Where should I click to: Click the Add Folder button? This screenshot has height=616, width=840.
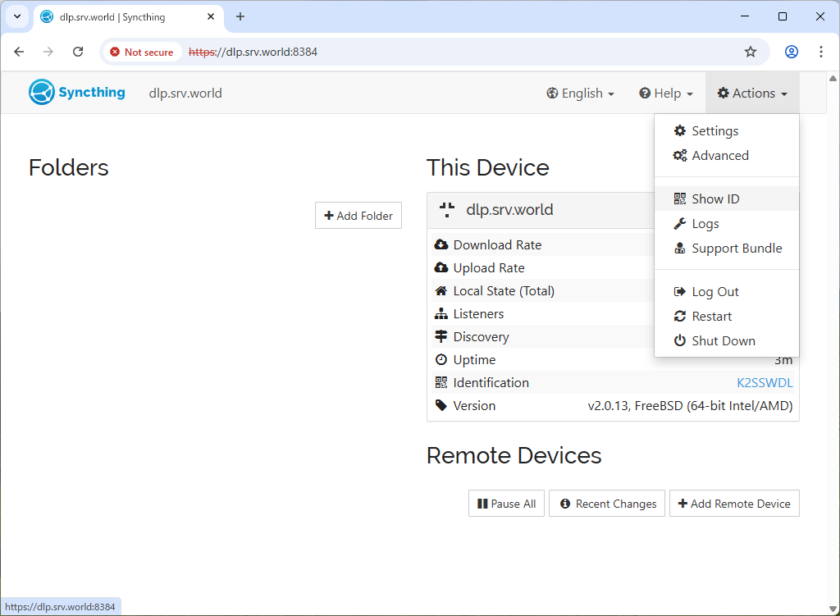coord(358,216)
